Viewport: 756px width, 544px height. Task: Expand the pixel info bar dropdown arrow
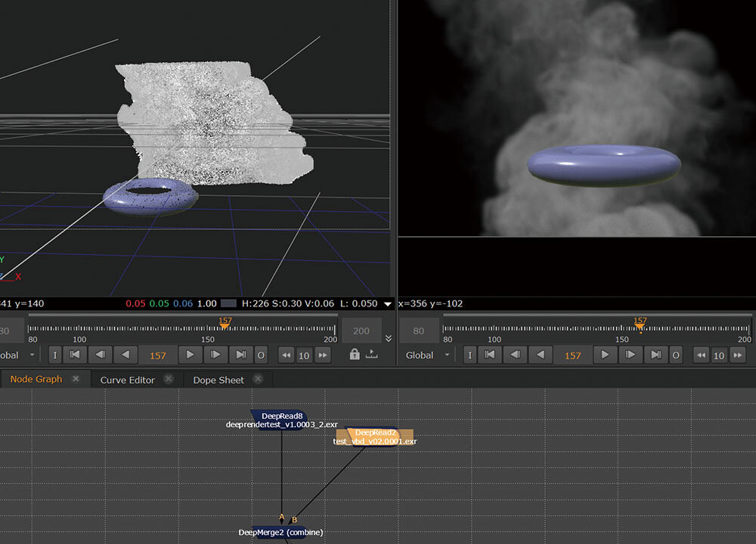click(x=388, y=304)
